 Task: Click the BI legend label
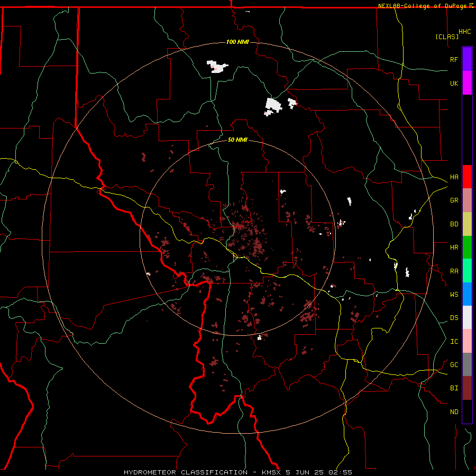[454, 388]
